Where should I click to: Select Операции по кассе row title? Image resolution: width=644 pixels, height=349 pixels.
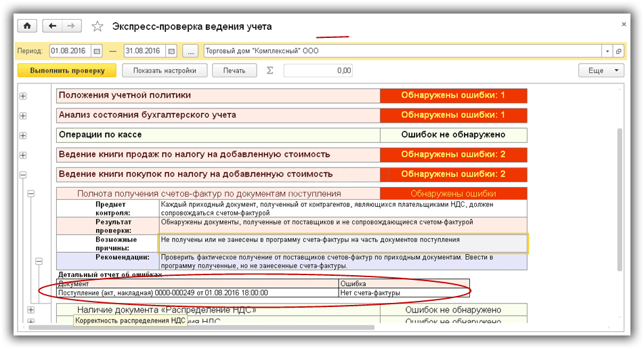218,135
